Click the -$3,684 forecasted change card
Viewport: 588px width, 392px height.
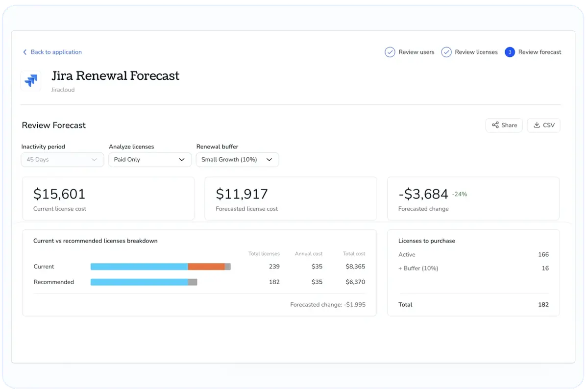click(473, 198)
